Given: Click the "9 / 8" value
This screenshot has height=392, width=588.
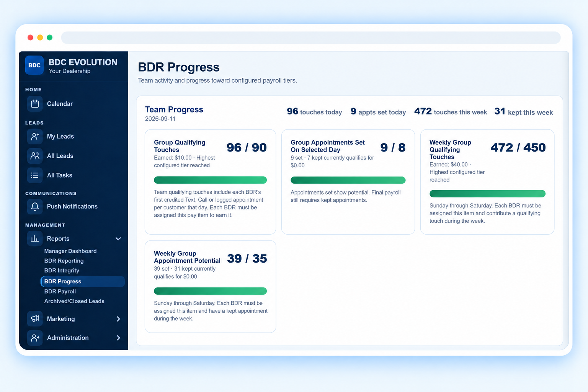Looking at the screenshot, I should click(x=393, y=147).
